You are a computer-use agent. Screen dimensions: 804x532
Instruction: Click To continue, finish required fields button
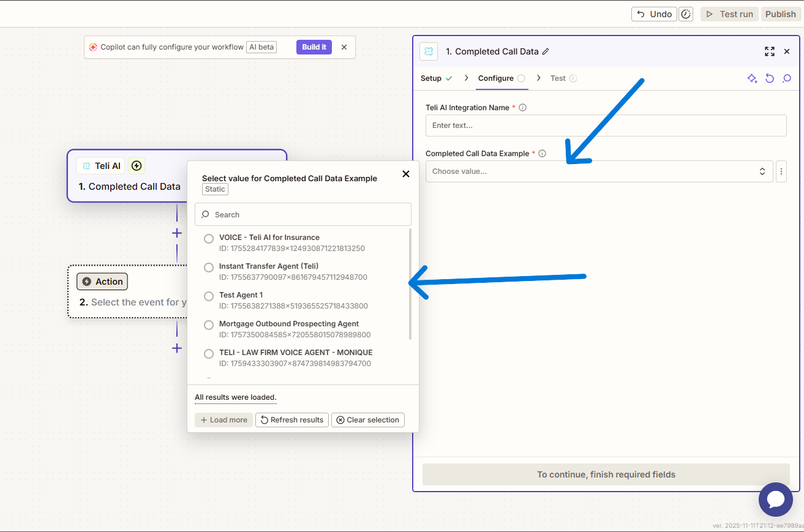click(x=606, y=474)
